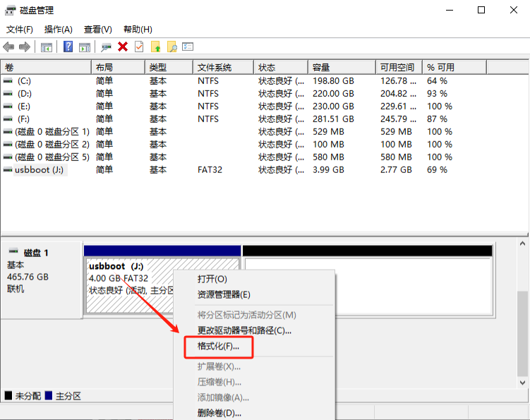Sort by the 状态 column header
Viewport: 530px width, 420px height.
[x=281, y=67]
